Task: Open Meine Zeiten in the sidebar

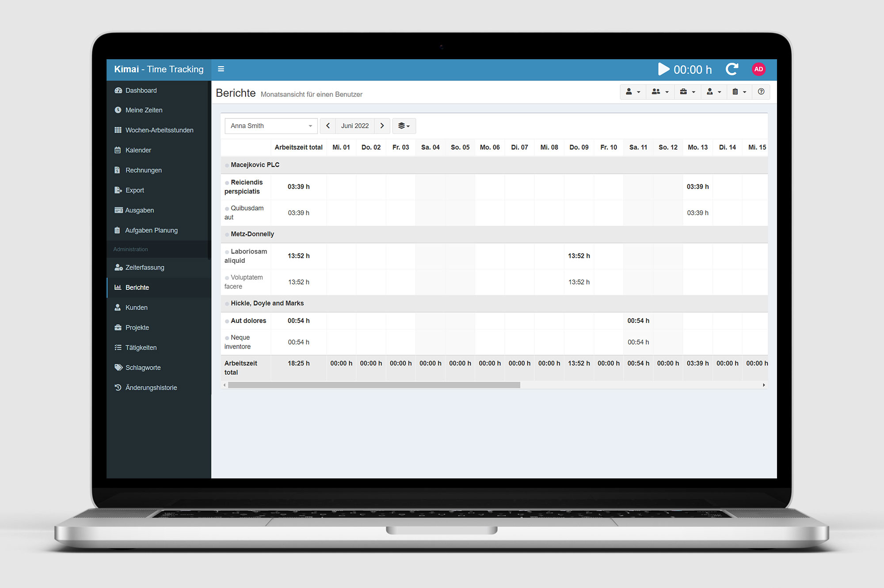Action: 158,110
